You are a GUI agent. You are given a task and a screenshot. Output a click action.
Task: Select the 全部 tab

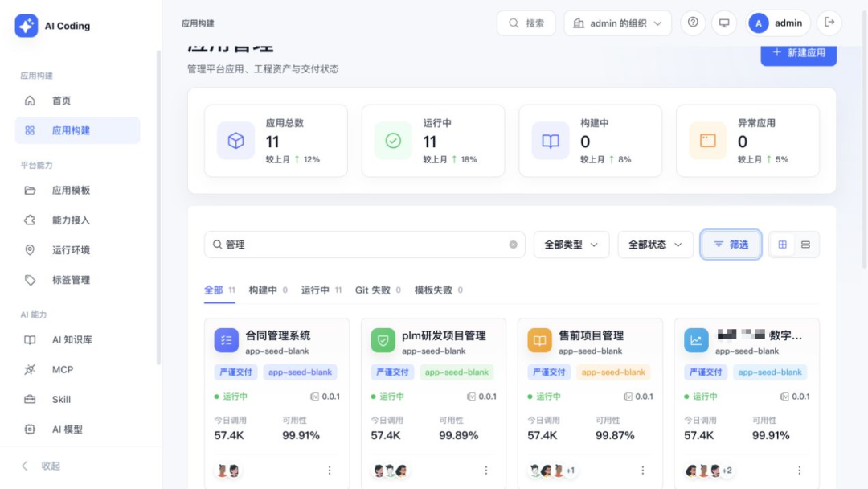[219, 290]
